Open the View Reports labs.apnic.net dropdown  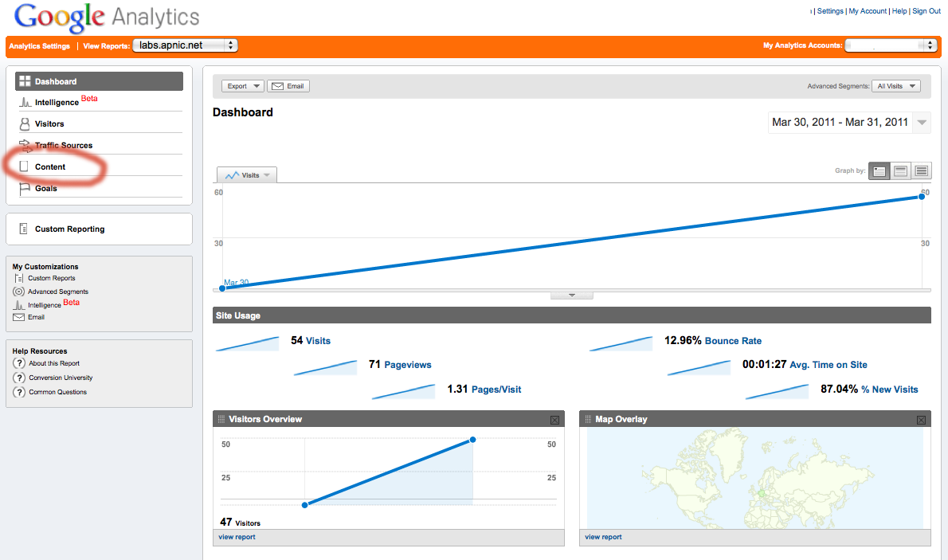click(x=185, y=45)
